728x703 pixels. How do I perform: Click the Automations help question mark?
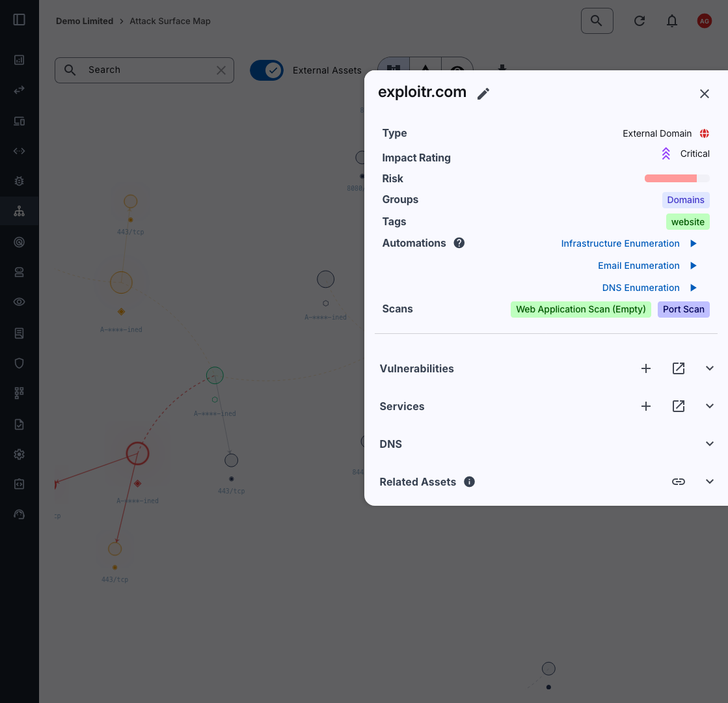459,243
